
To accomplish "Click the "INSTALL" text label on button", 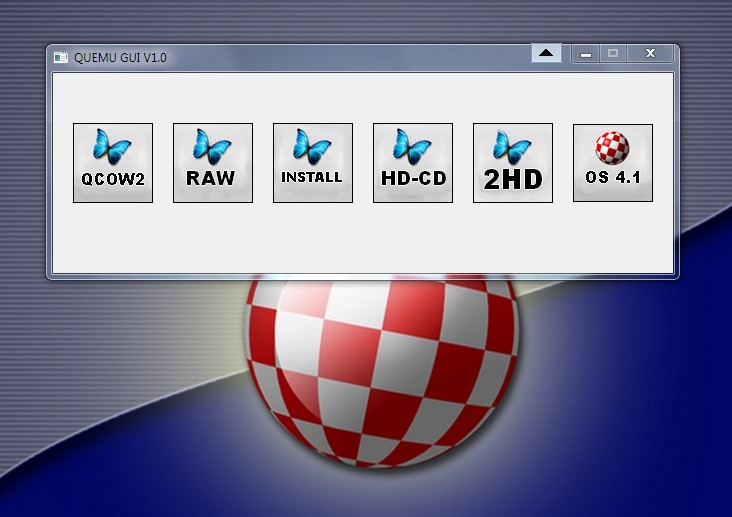I will 312,178.
